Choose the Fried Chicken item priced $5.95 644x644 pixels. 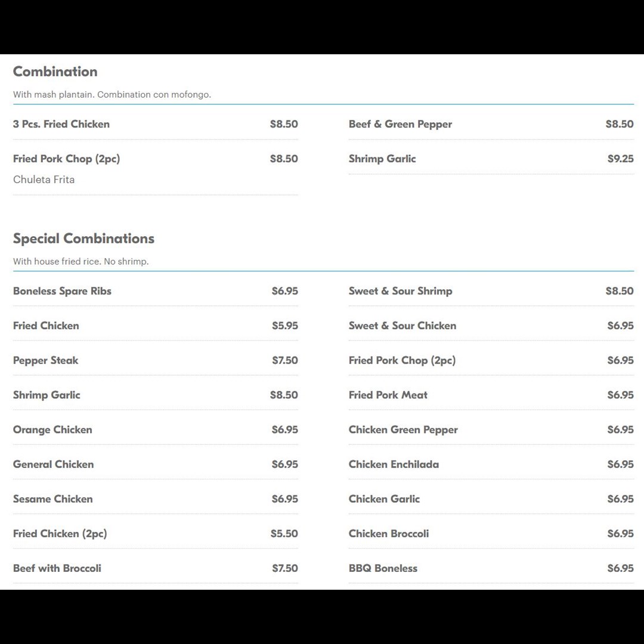click(155, 326)
